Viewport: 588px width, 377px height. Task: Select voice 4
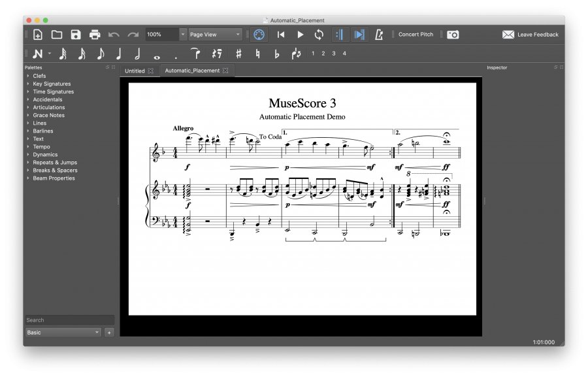coord(344,54)
